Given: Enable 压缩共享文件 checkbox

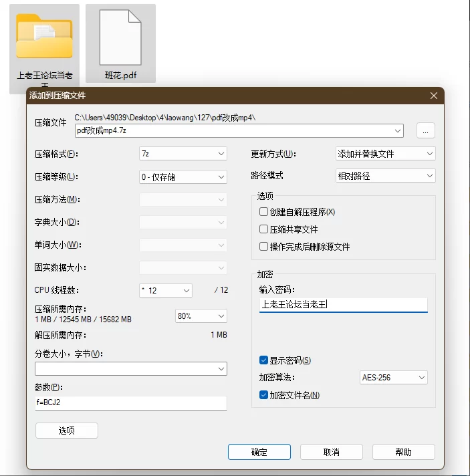Looking at the screenshot, I should tap(263, 229).
